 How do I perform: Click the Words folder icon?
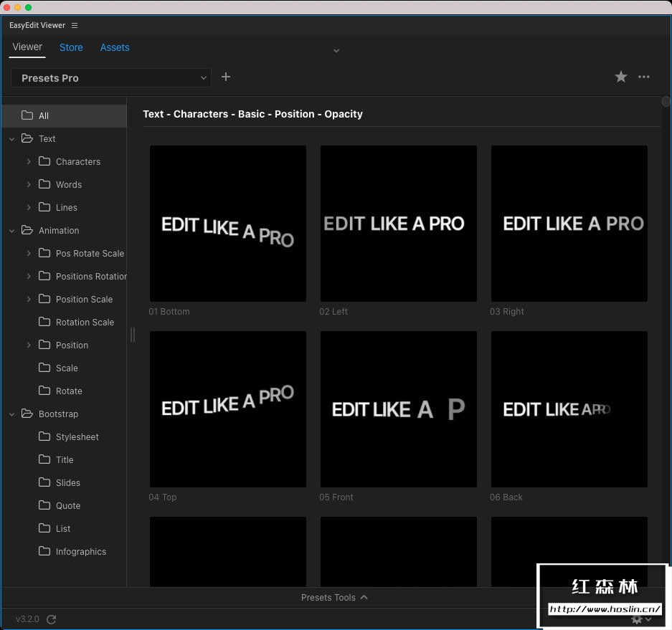tap(44, 184)
